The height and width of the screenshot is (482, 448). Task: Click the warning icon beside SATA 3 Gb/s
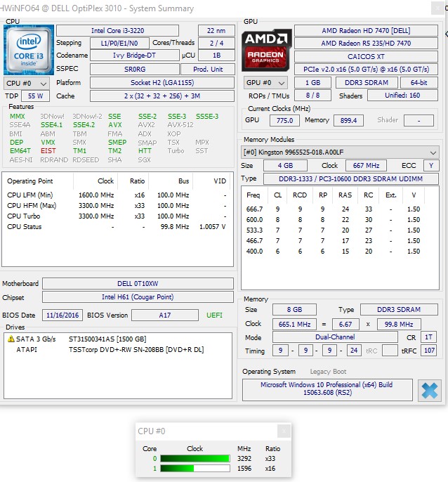click(11, 339)
